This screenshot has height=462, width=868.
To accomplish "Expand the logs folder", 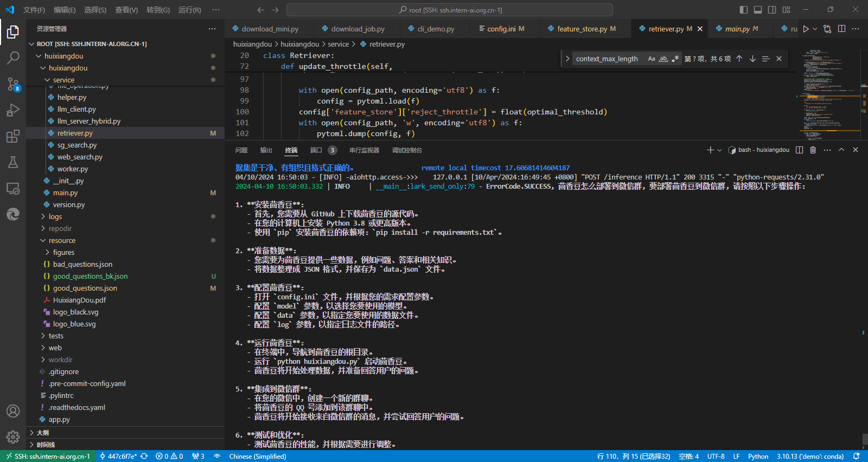I will coord(55,216).
